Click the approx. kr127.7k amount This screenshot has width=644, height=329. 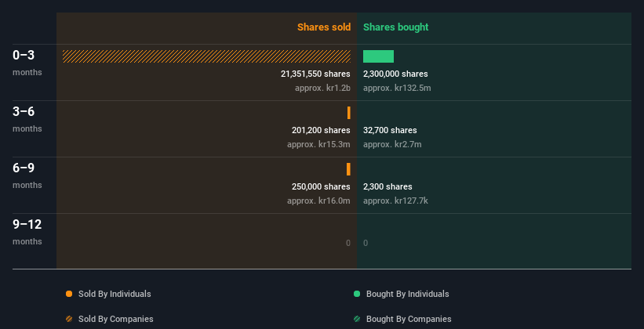pyautogui.click(x=395, y=201)
